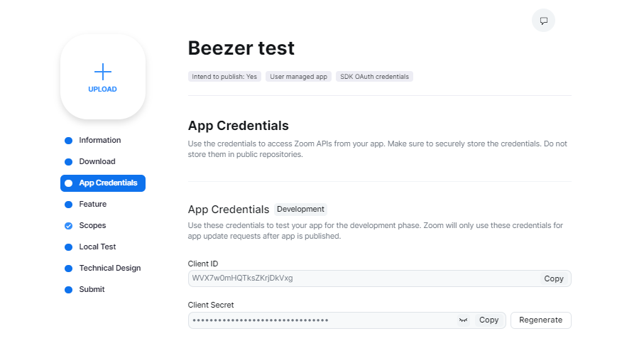Click the Client ID text field
This screenshot has width=644, height=341.
[362, 278]
